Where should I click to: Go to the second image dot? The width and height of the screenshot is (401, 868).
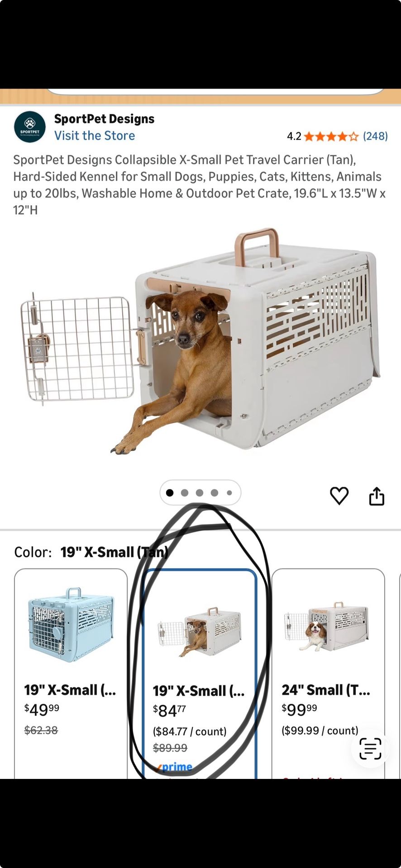pyautogui.click(x=185, y=493)
